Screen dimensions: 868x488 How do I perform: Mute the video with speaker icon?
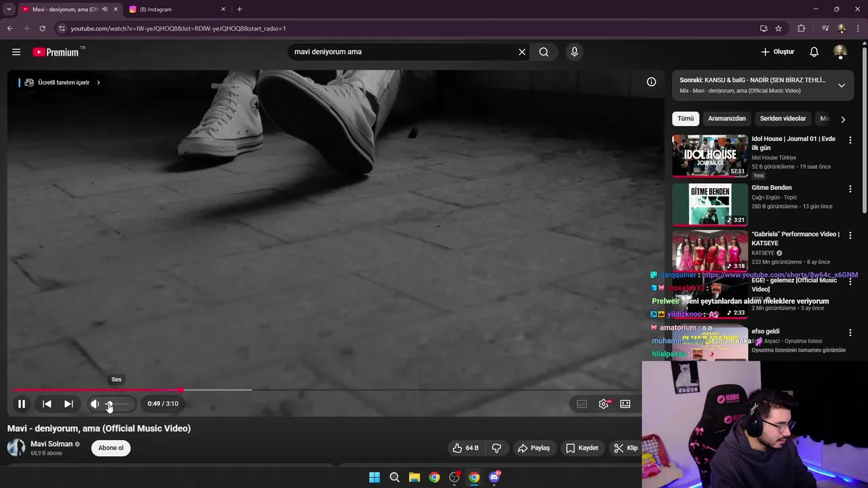pos(95,404)
